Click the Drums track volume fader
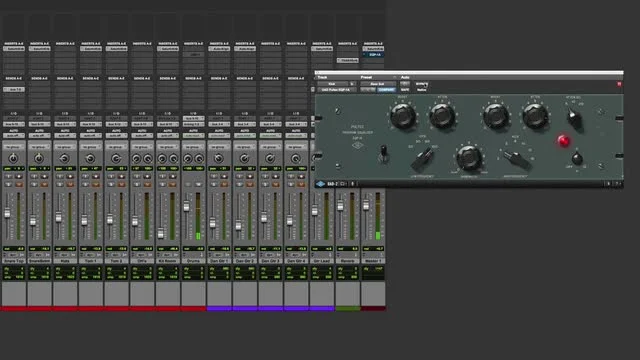Viewport: 640px width, 360px height. pyautogui.click(x=187, y=207)
